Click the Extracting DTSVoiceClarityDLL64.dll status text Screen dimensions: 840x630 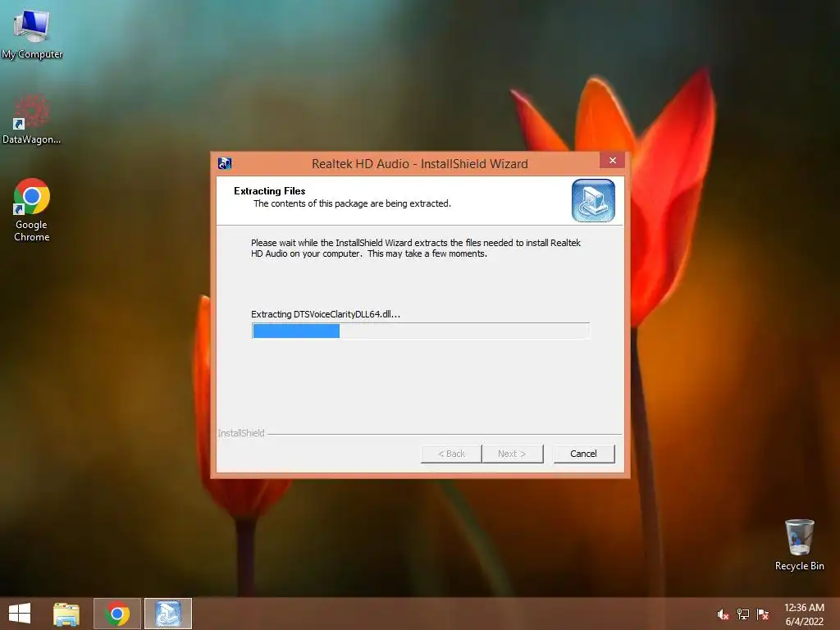(325, 314)
